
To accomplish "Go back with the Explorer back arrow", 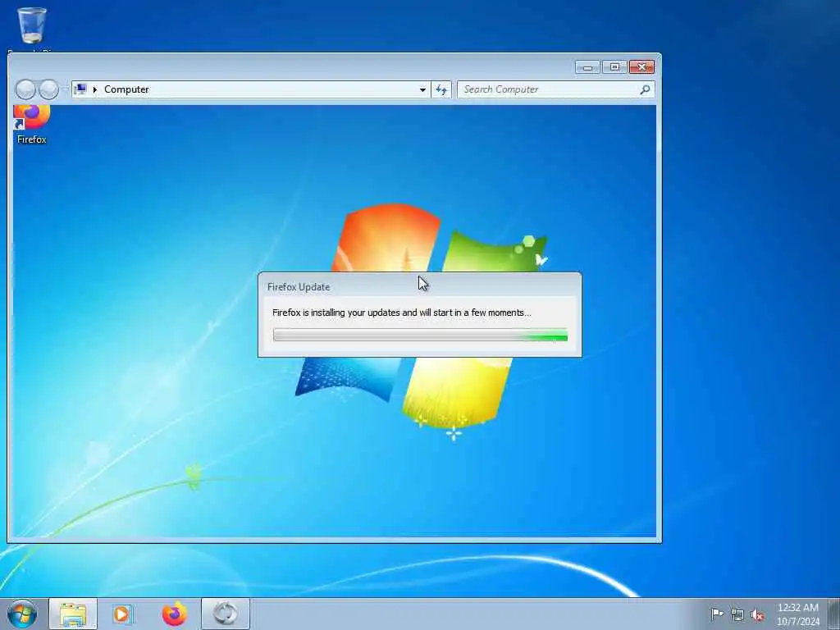I will point(25,89).
